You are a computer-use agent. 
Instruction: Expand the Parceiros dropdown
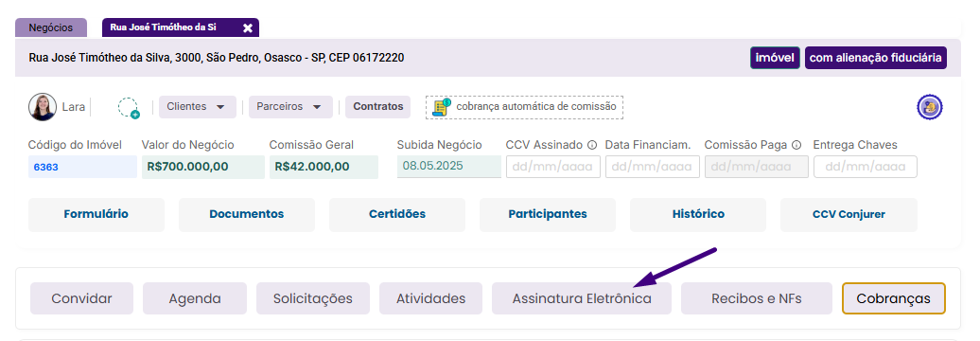pyautogui.click(x=290, y=107)
